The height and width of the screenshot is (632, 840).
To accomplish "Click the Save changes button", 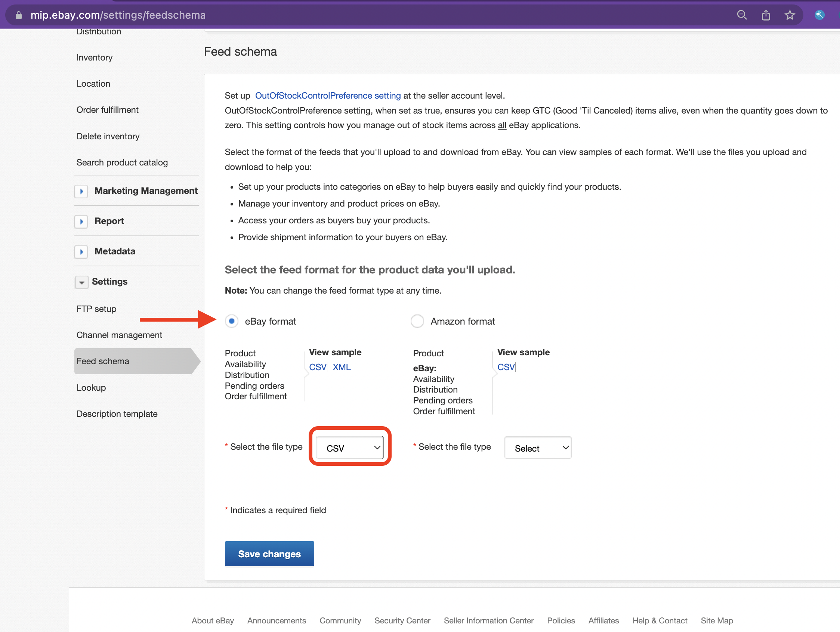I will pos(269,554).
